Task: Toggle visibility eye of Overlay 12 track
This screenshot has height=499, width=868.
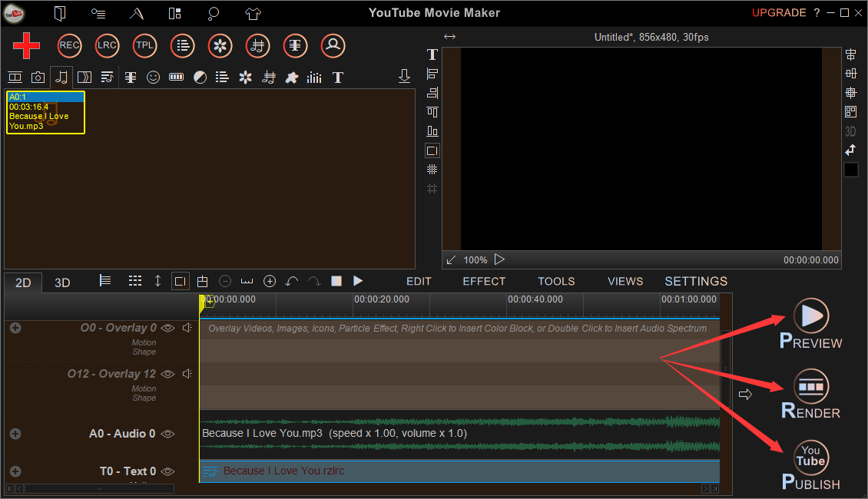Action: click(167, 374)
